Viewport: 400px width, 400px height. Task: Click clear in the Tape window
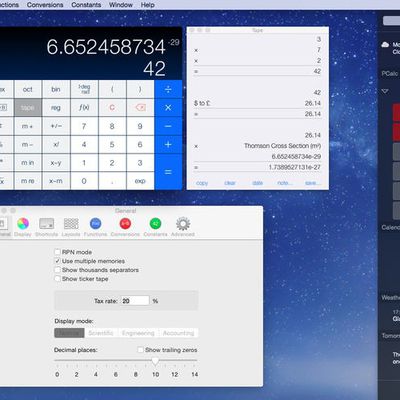[x=230, y=183]
